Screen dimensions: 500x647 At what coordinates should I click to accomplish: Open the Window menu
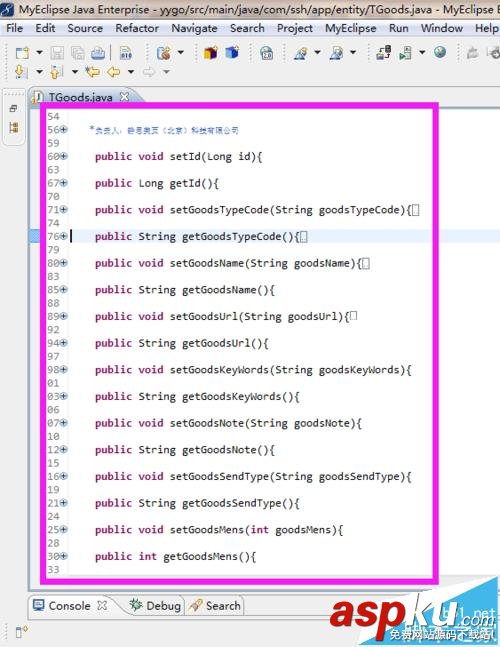tap(442, 28)
